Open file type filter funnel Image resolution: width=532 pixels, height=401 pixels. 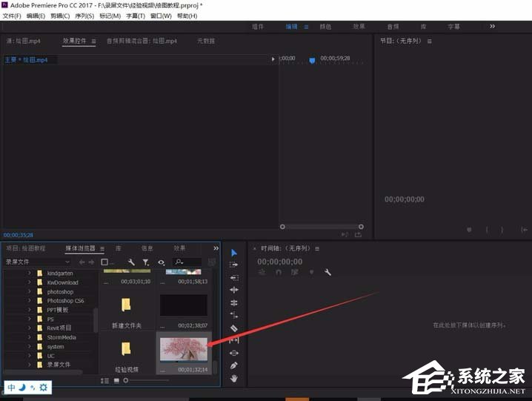click(145, 262)
